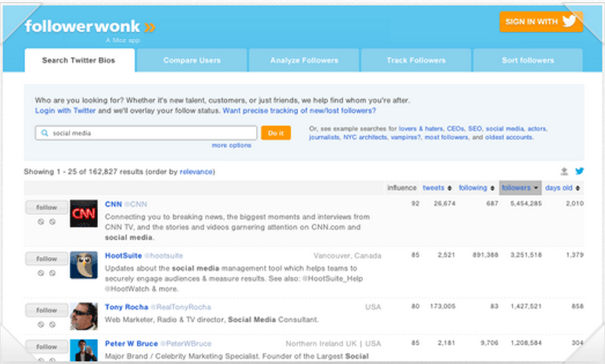Download results with the export icon
This screenshot has height=364, width=605.
pos(564,171)
